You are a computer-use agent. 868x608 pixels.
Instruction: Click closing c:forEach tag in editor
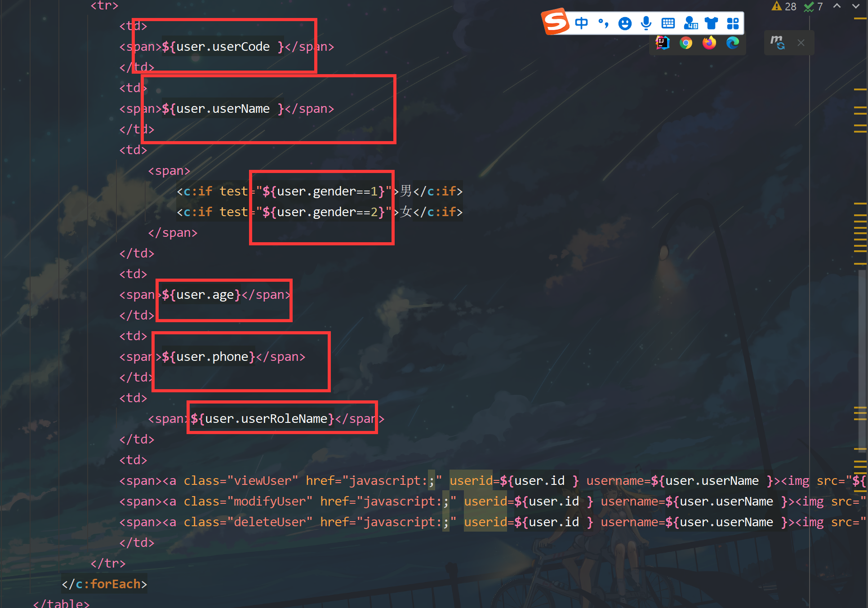105,584
